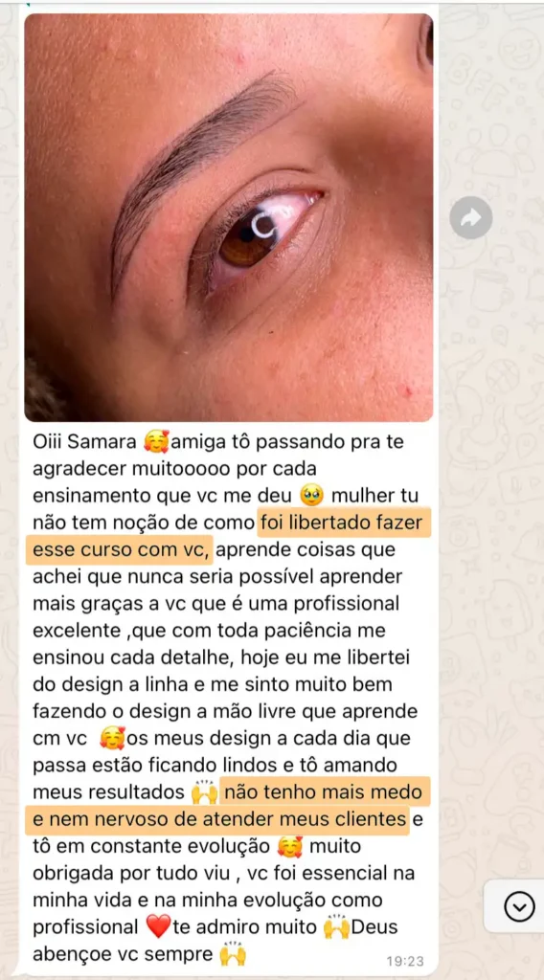
Task: Jump to latest messages with down chevron
Action: point(519,906)
